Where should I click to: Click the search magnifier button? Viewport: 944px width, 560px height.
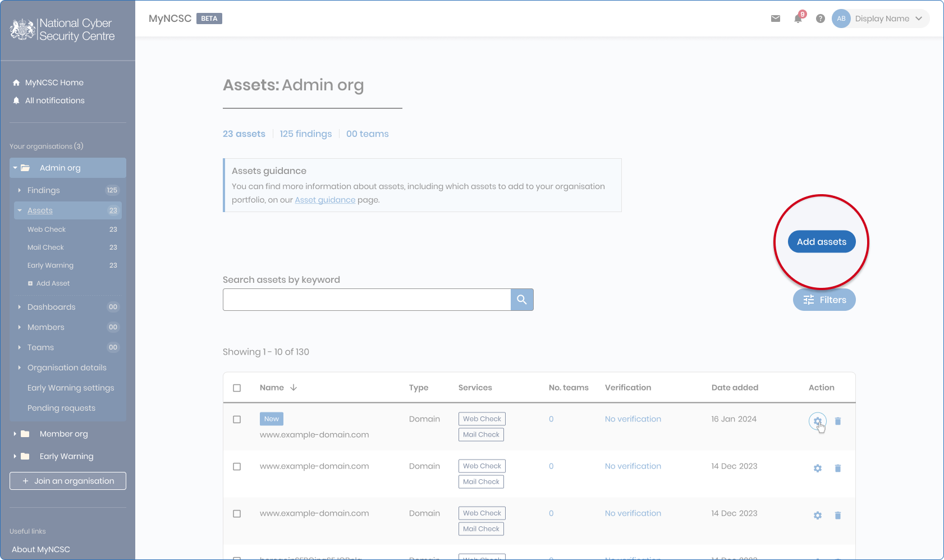522,300
